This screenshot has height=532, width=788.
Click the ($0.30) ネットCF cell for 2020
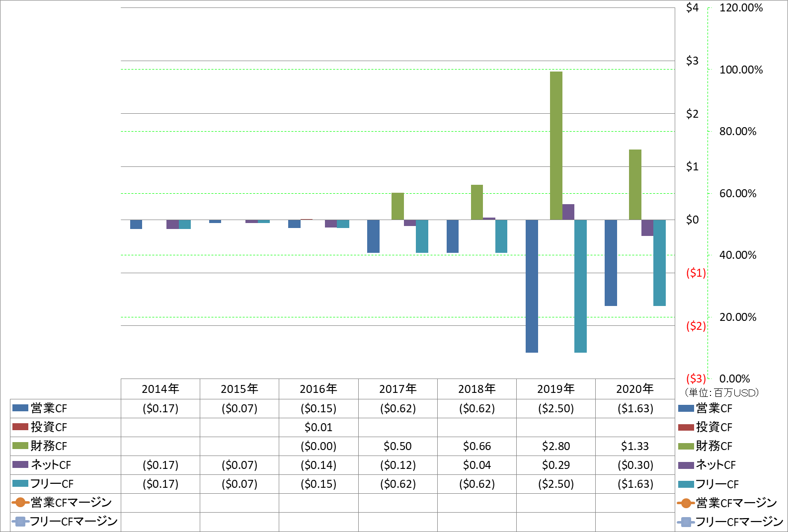pyautogui.click(x=635, y=465)
